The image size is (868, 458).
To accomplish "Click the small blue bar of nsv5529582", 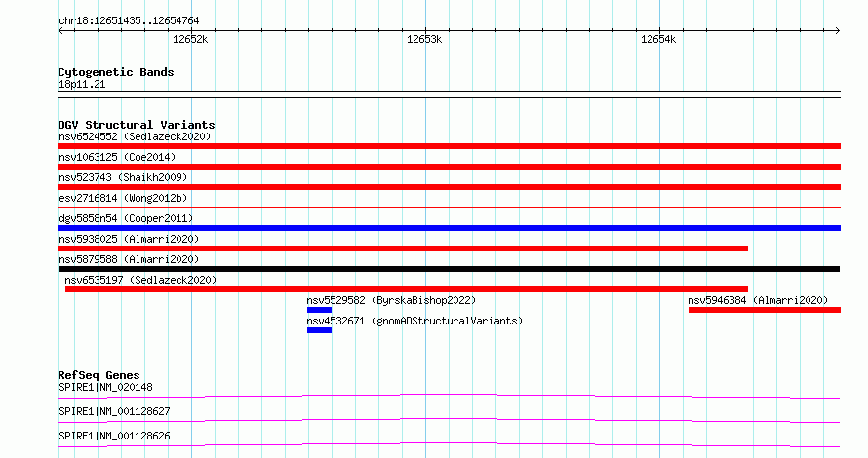I will tap(320, 310).
